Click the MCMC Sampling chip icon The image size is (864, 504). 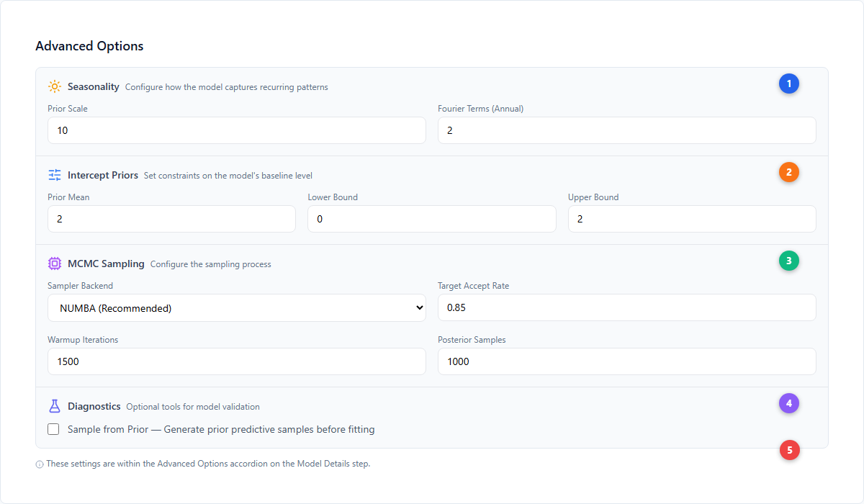[55, 264]
